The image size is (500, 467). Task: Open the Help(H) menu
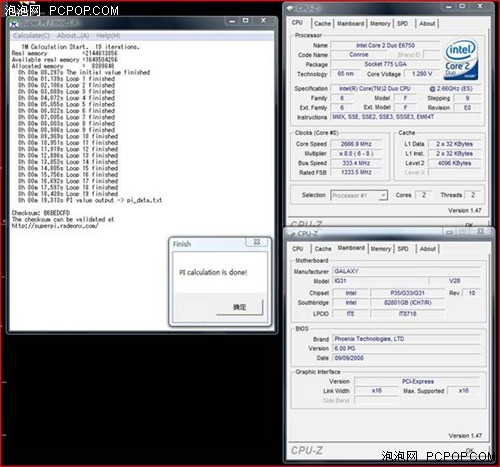[x=108, y=36]
